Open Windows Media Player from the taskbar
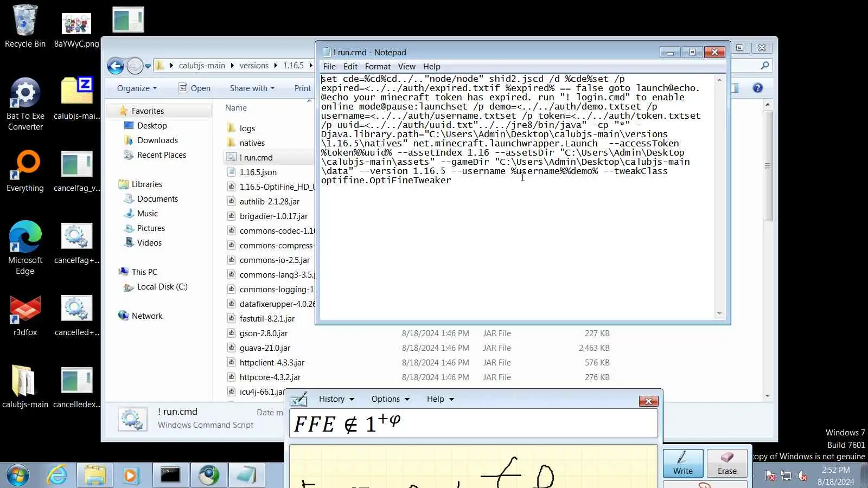 (130, 476)
